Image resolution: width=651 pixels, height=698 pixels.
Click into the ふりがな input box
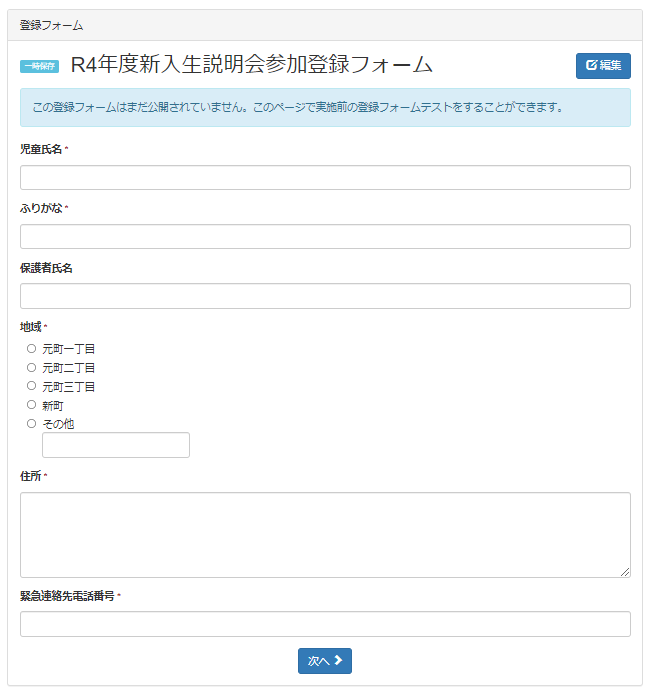point(325,237)
